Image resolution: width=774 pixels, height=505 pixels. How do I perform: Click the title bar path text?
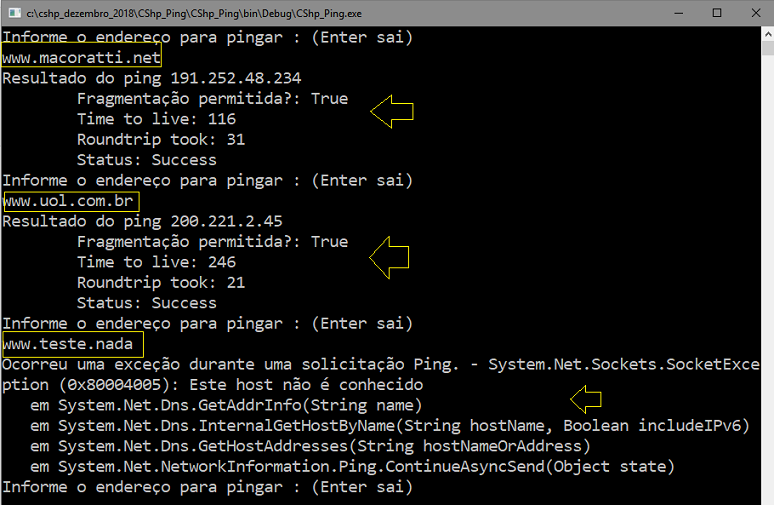pos(194,13)
